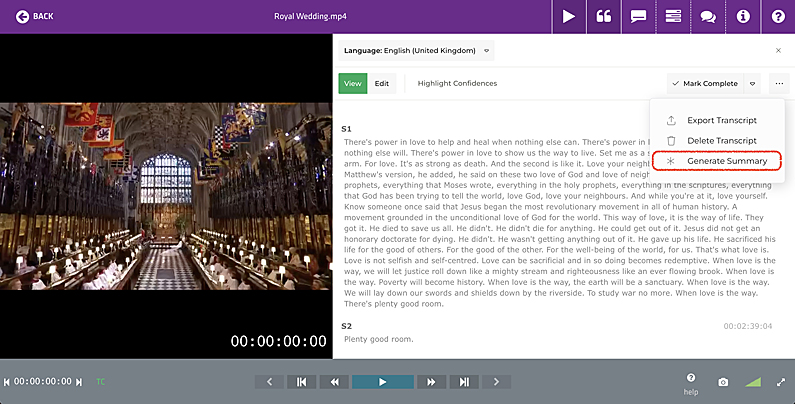
Task: Click Mark Complete button
Action: (705, 83)
